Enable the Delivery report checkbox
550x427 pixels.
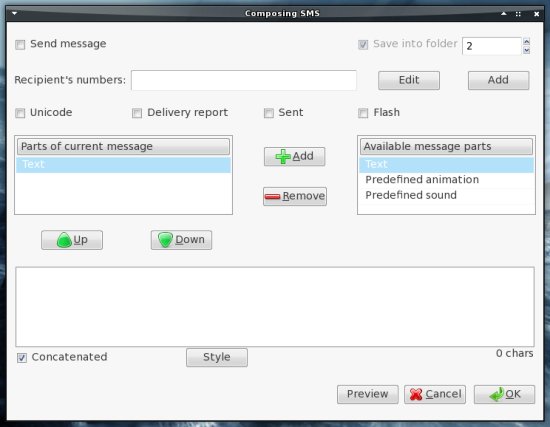(x=137, y=113)
